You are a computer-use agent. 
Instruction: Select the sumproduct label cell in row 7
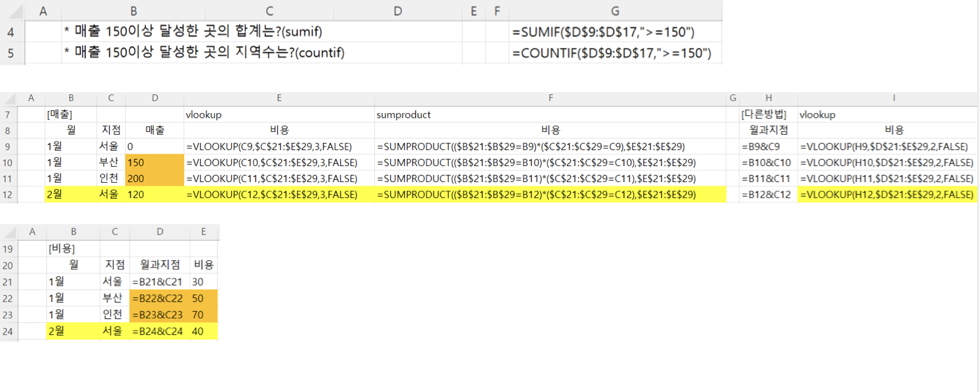(x=550, y=114)
